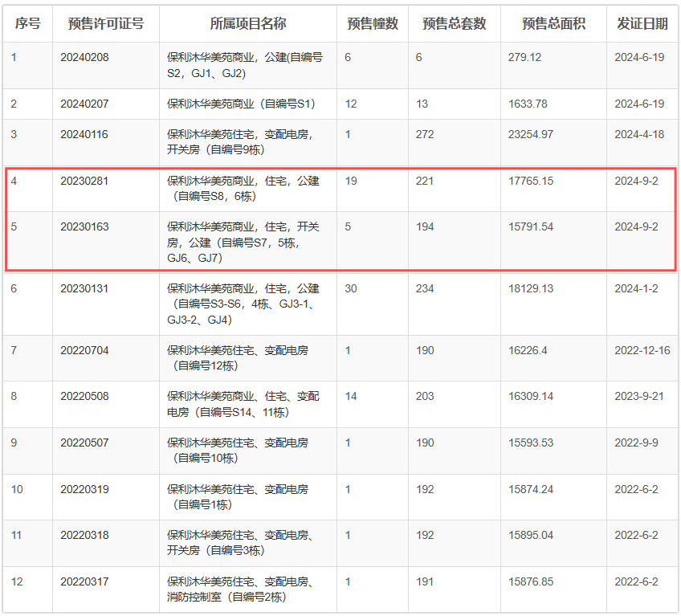Click project name with 自编号S3-S6，4栋
Viewport: 681px width, 616px height.
(243, 304)
